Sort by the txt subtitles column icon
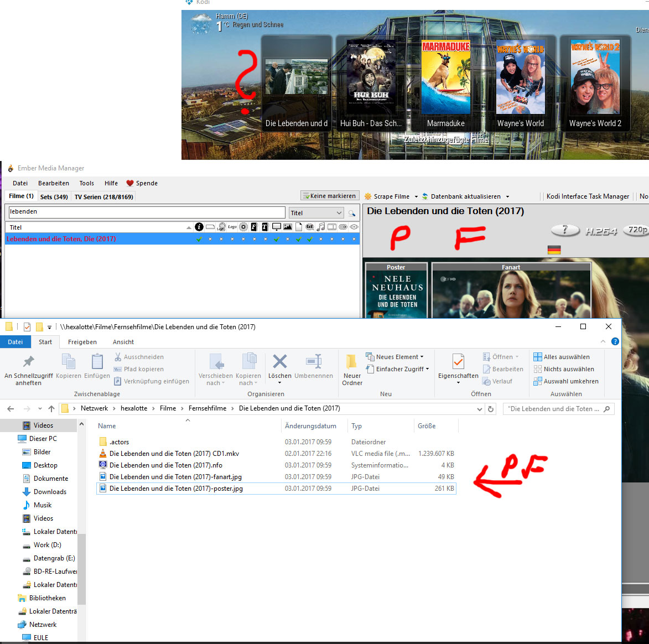Viewport: 649px width, 644px height. click(x=310, y=227)
